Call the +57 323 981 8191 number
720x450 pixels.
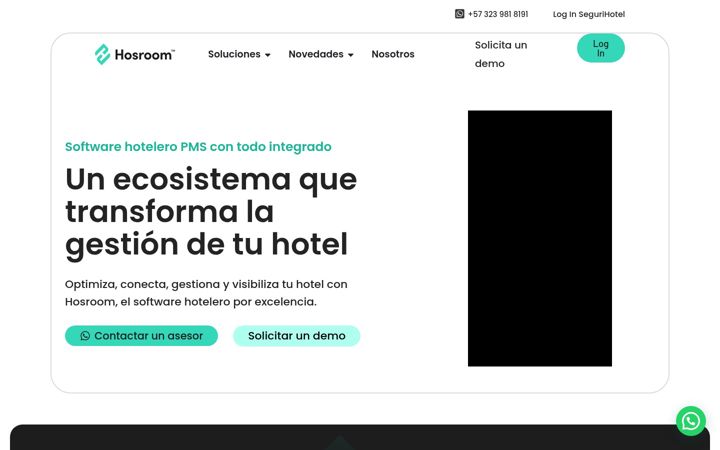click(x=498, y=14)
